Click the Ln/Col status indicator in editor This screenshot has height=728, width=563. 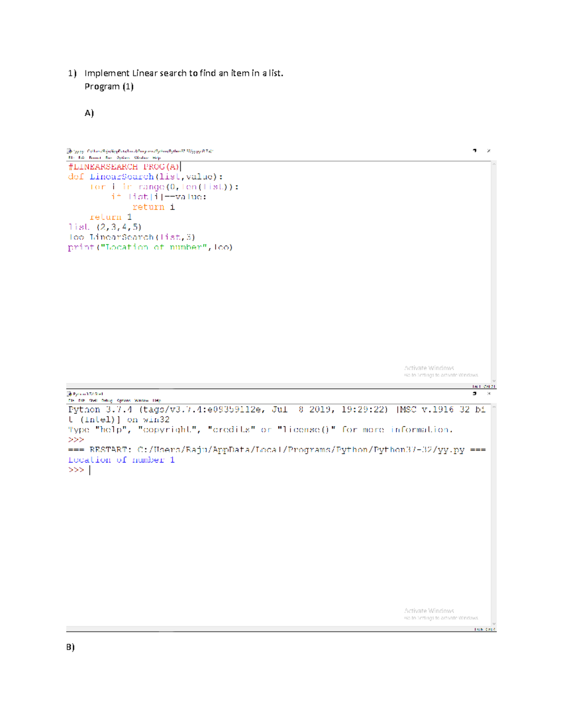coord(483,385)
